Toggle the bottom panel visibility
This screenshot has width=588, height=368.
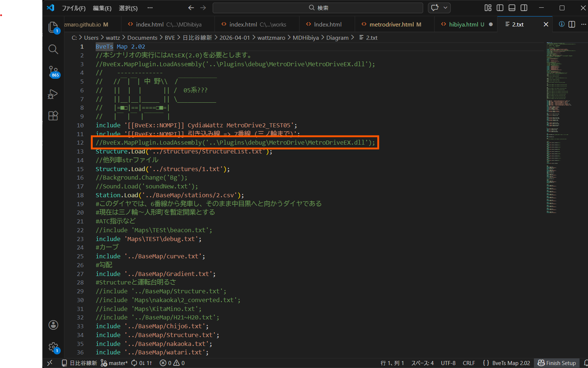[512, 8]
